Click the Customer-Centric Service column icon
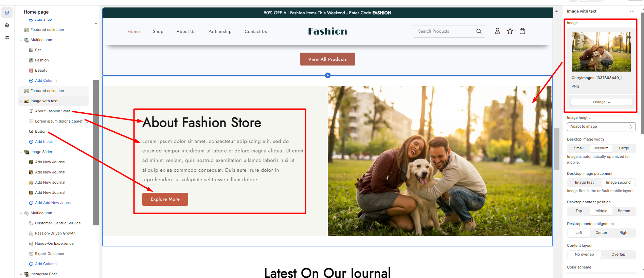The image size is (644, 278). click(31, 223)
